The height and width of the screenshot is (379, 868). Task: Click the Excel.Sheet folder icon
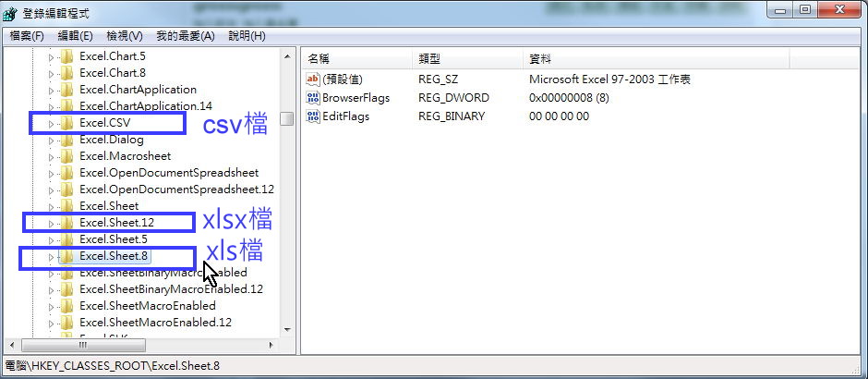click(66, 206)
